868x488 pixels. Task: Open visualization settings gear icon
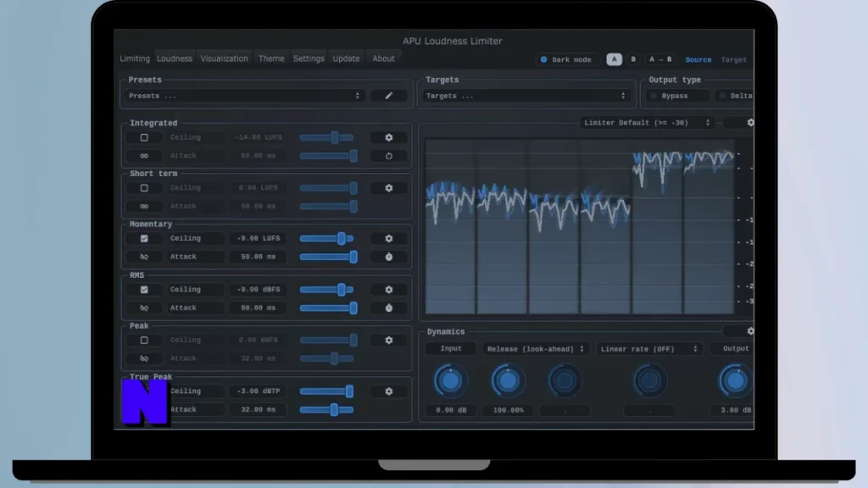(750, 122)
